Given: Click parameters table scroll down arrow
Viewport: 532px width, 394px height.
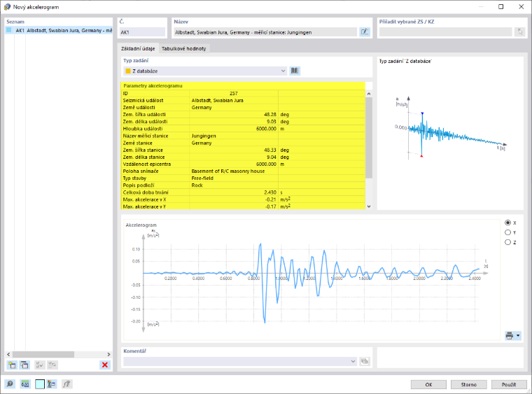Looking at the screenshot, I should pos(369,206).
